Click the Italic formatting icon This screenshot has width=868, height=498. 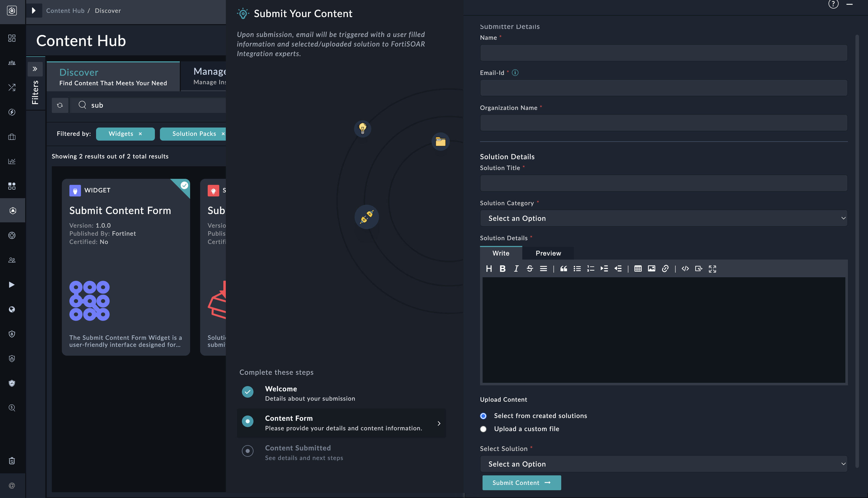tap(516, 269)
